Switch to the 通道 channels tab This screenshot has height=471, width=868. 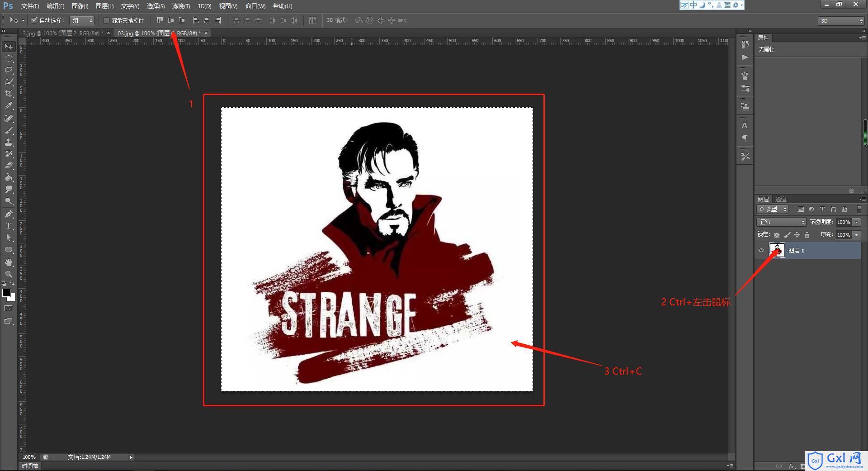(x=781, y=199)
